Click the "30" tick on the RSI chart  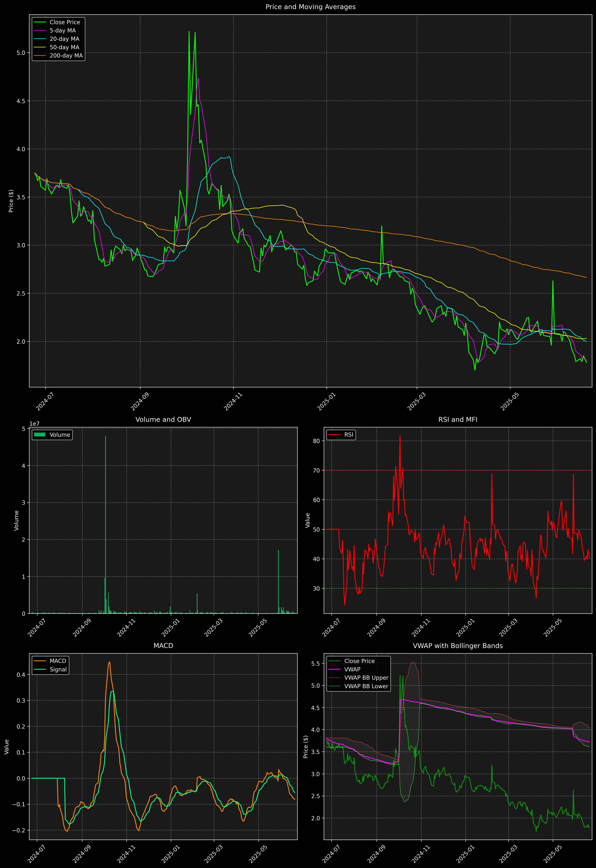[x=317, y=589]
